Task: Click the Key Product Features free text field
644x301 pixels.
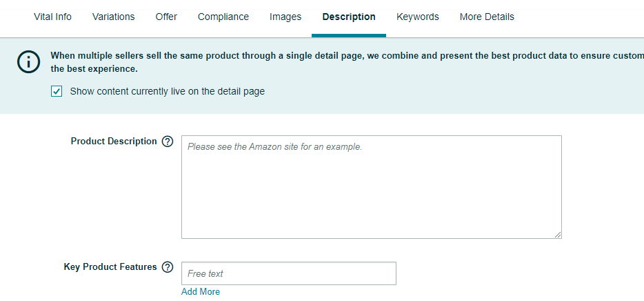Action: point(289,273)
